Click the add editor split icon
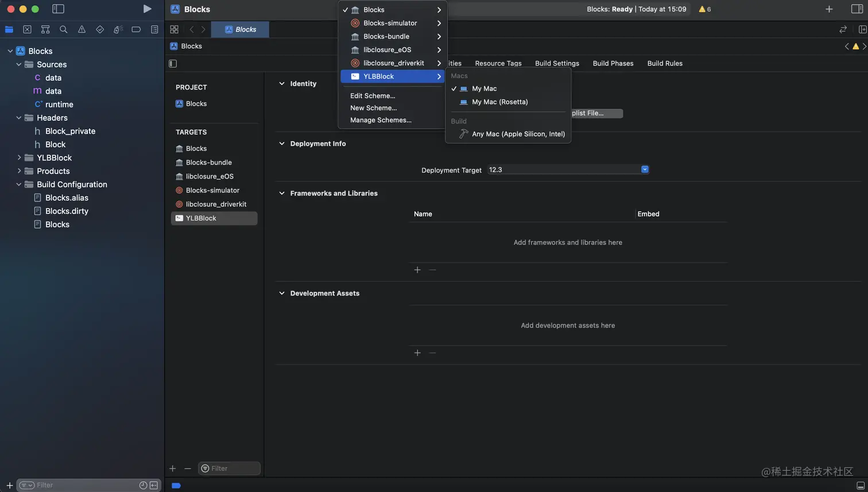Image resolution: width=868 pixels, height=492 pixels. 862,29
